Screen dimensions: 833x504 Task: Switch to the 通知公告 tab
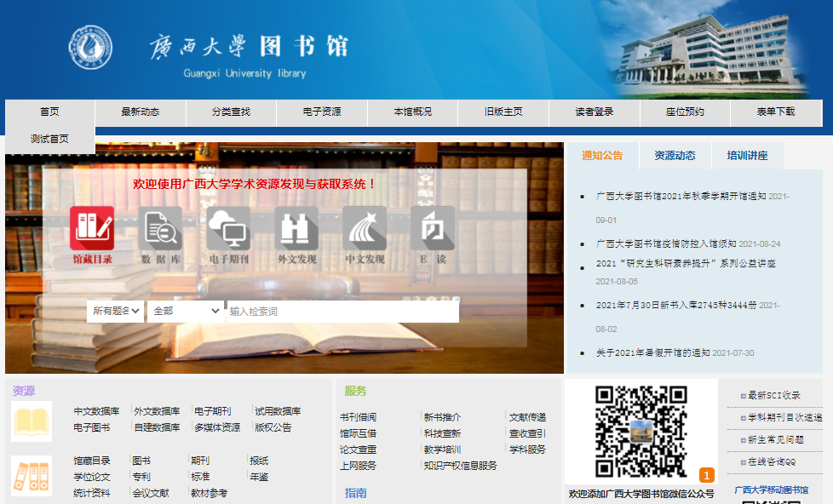point(602,156)
